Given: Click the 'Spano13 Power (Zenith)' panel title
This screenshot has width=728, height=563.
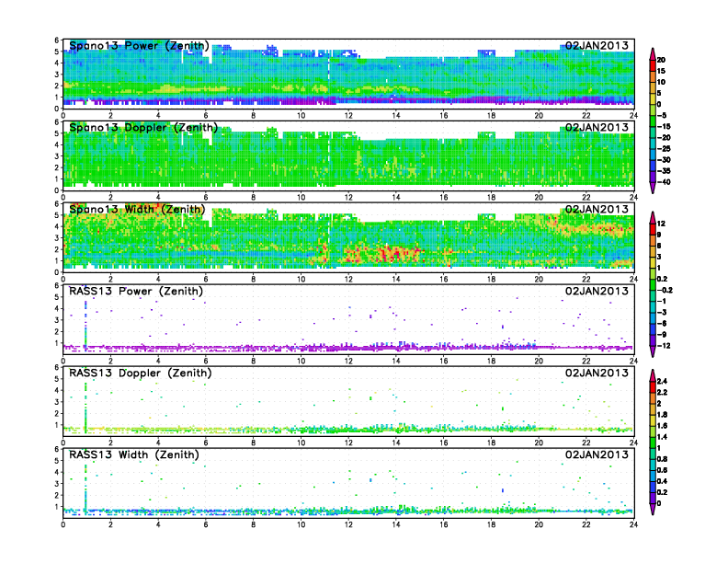Looking at the screenshot, I should pos(140,46).
